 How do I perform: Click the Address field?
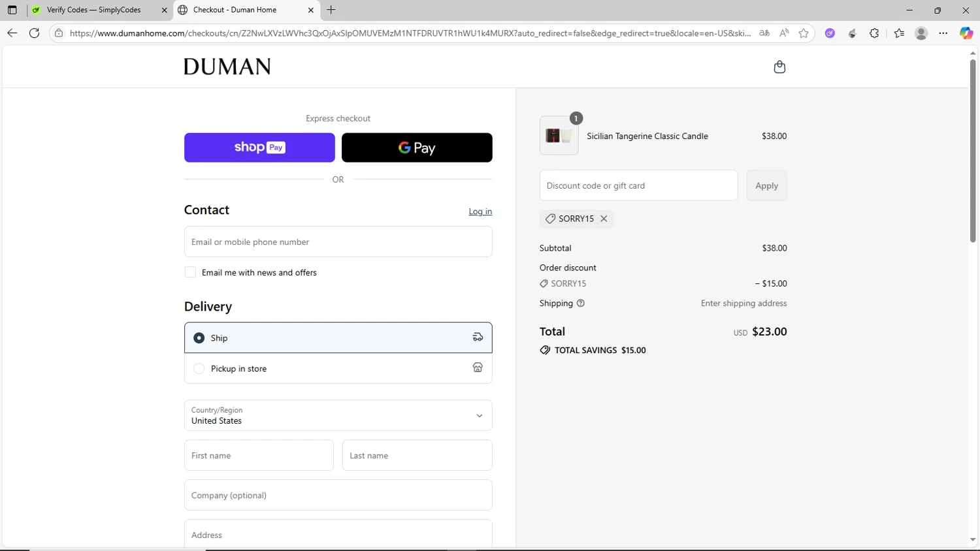click(338, 534)
